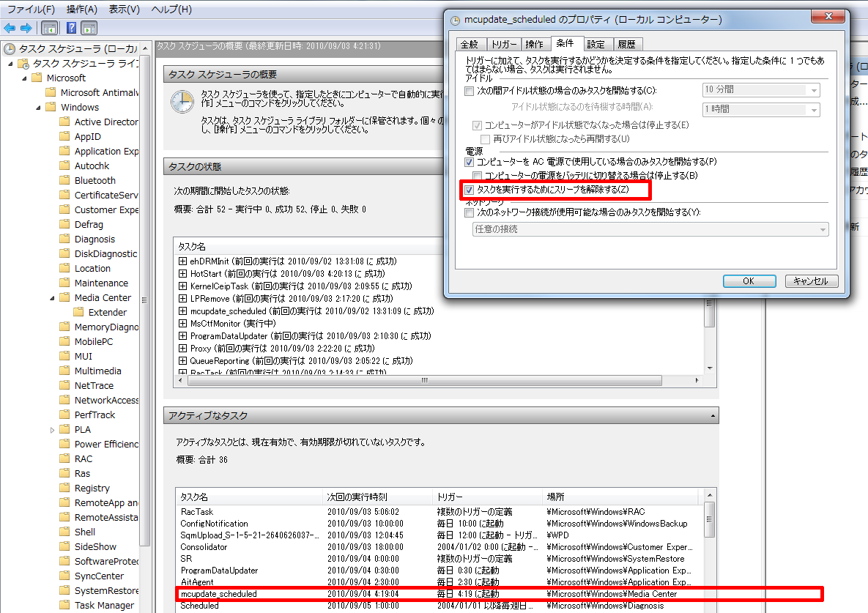The image size is (868, 613).
Task: Enable the idle-state start condition checkbox
Action: [470, 91]
